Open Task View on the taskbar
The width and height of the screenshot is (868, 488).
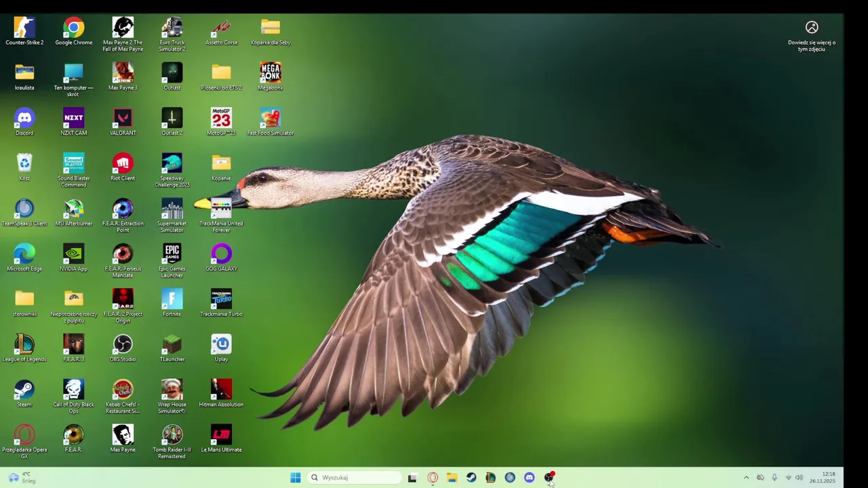coord(412,478)
